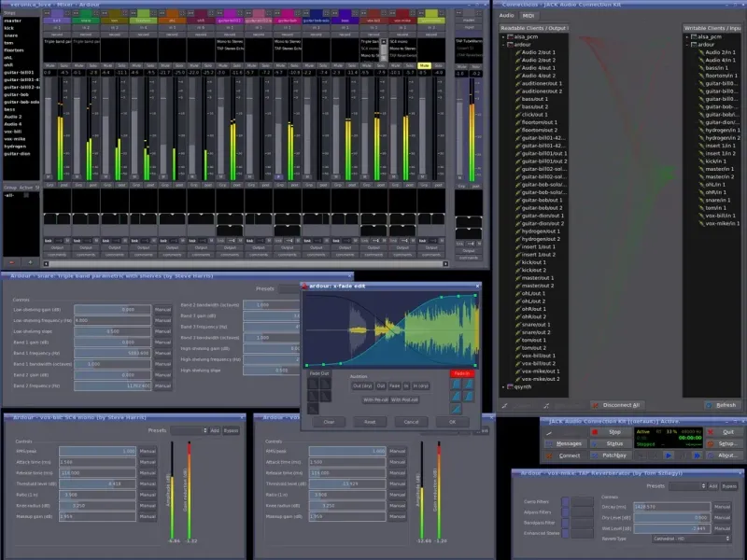Select the Audio tab in Connections window

click(x=506, y=16)
